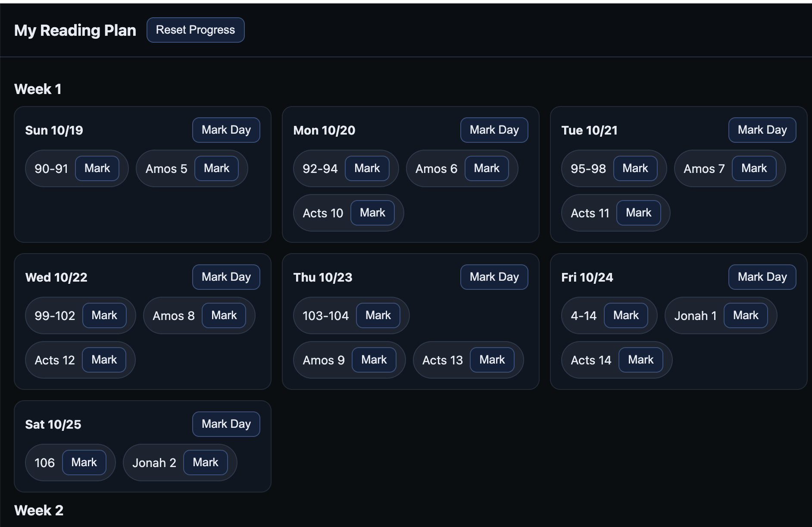Image resolution: width=812 pixels, height=527 pixels.
Task: Mark Acts 10 as complete
Action: point(373,213)
